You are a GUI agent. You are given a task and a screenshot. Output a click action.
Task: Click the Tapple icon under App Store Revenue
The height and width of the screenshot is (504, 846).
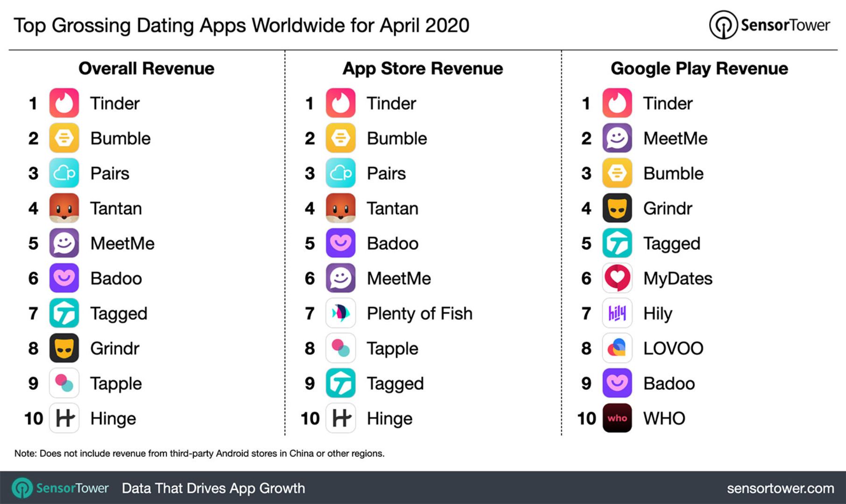coord(340,348)
